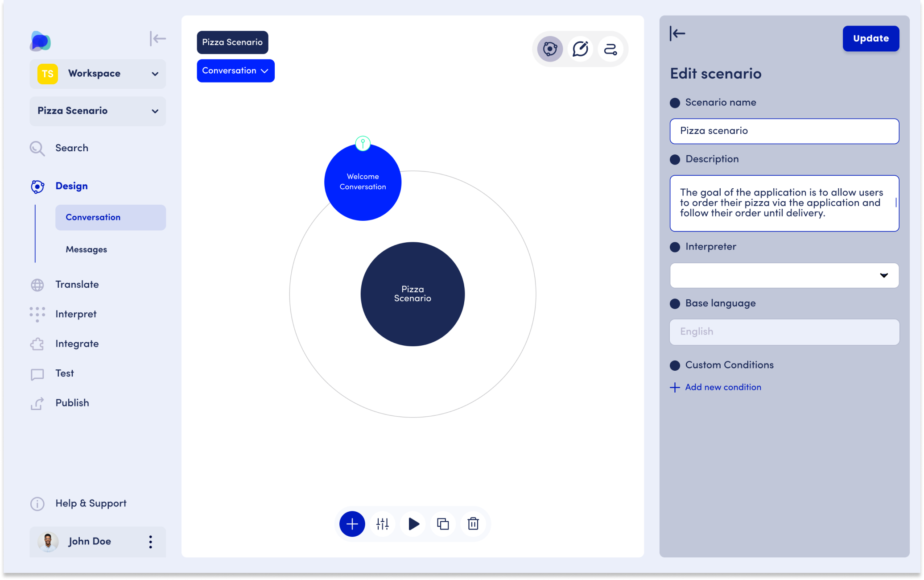Expand the Workspace dropdown
The image size is (924, 580).
(155, 74)
